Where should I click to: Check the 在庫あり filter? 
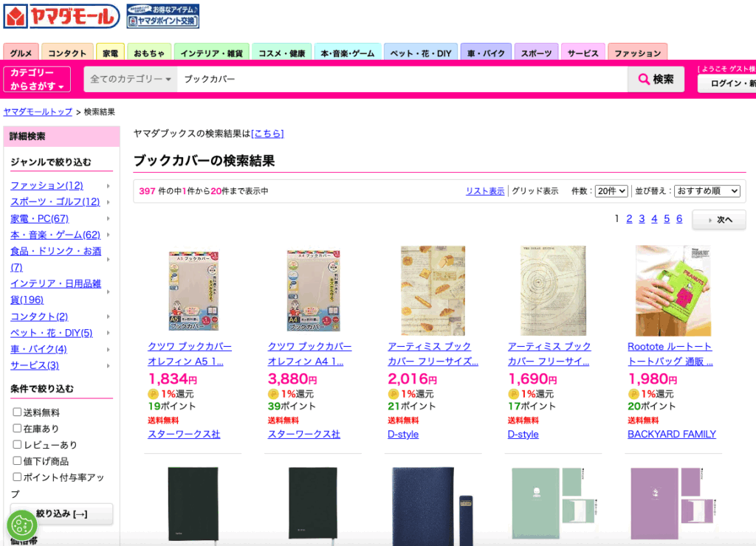[17, 429]
